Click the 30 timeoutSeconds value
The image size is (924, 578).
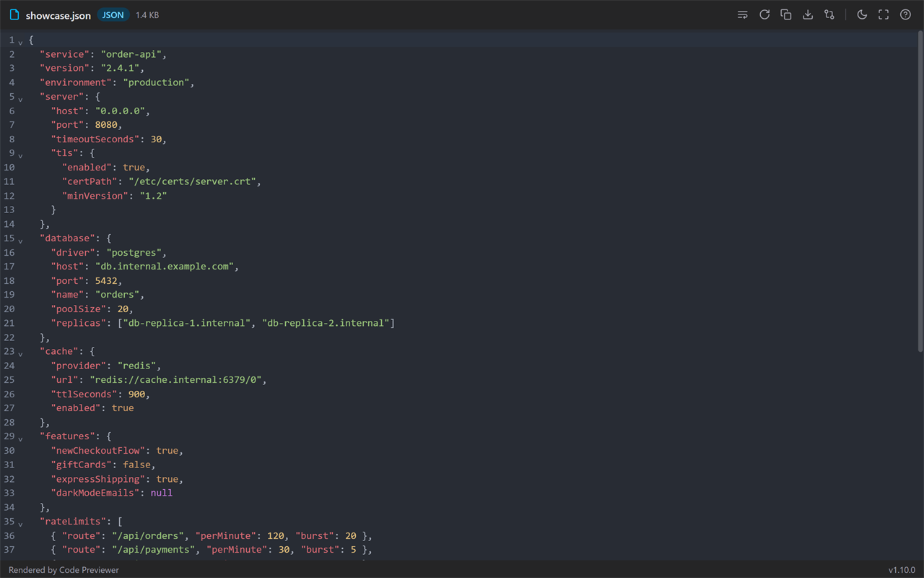point(156,139)
